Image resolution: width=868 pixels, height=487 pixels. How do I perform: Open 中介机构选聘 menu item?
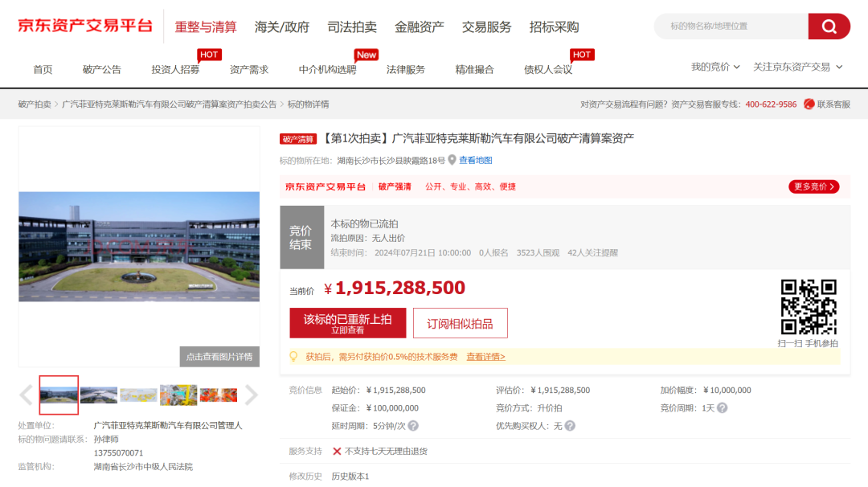[x=328, y=70]
